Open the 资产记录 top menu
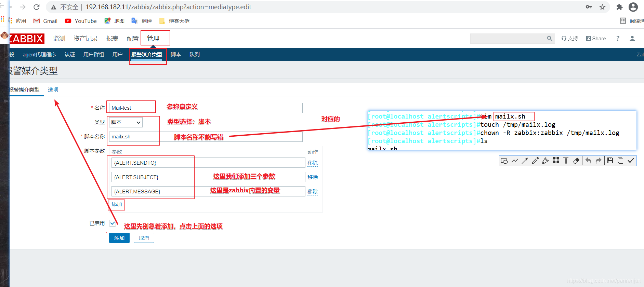644x287 pixels. (x=86, y=39)
